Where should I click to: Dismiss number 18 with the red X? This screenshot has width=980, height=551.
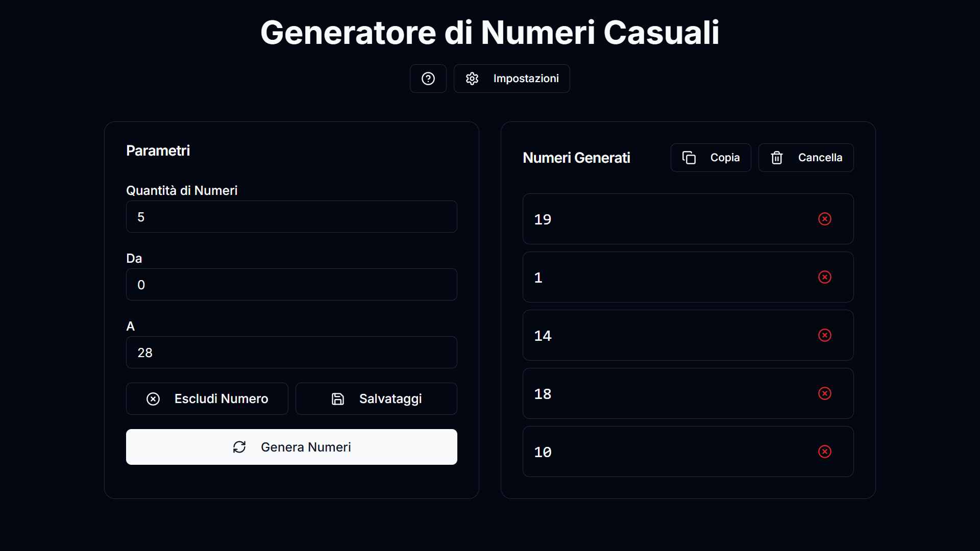click(825, 393)
